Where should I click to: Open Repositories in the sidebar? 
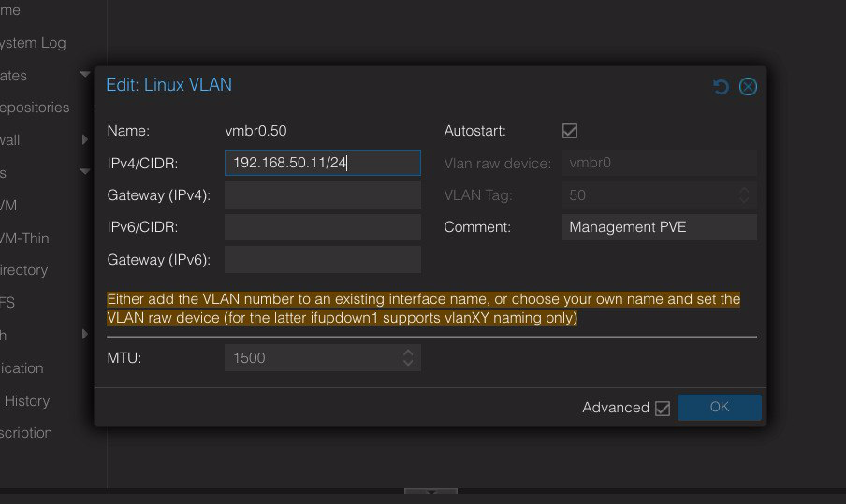point(35,108)
